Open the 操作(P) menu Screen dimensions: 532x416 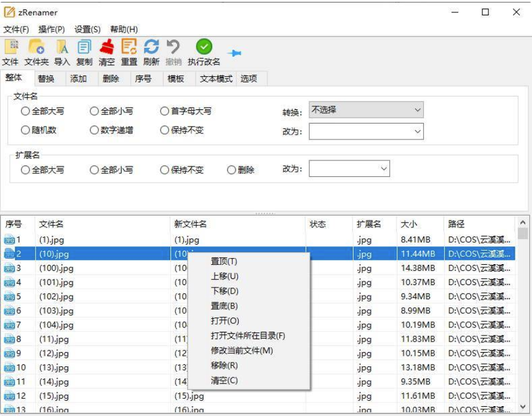click(52, 29)
